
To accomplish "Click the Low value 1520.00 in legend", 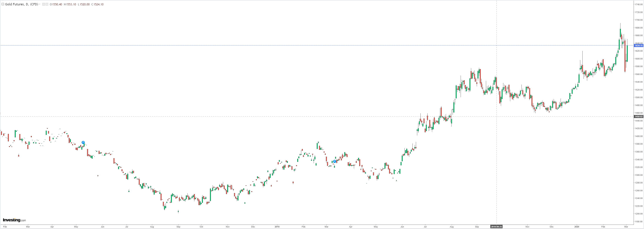I will coord(85,4).
